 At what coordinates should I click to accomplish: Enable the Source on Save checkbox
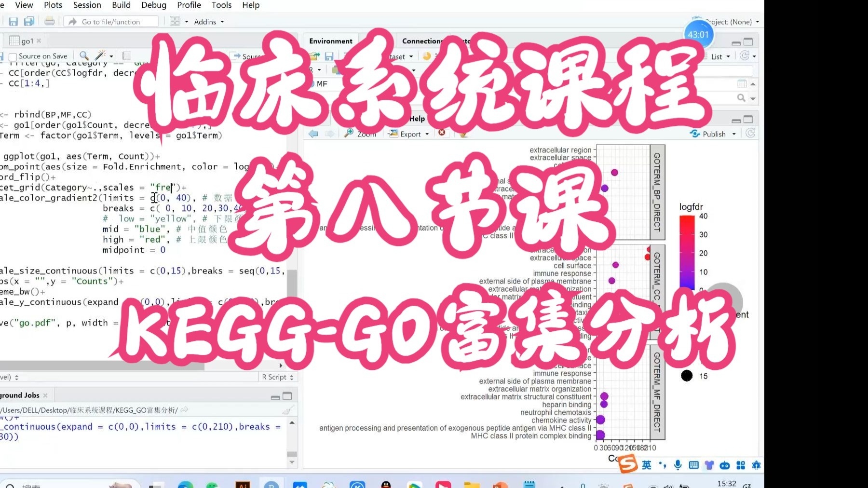13,56
